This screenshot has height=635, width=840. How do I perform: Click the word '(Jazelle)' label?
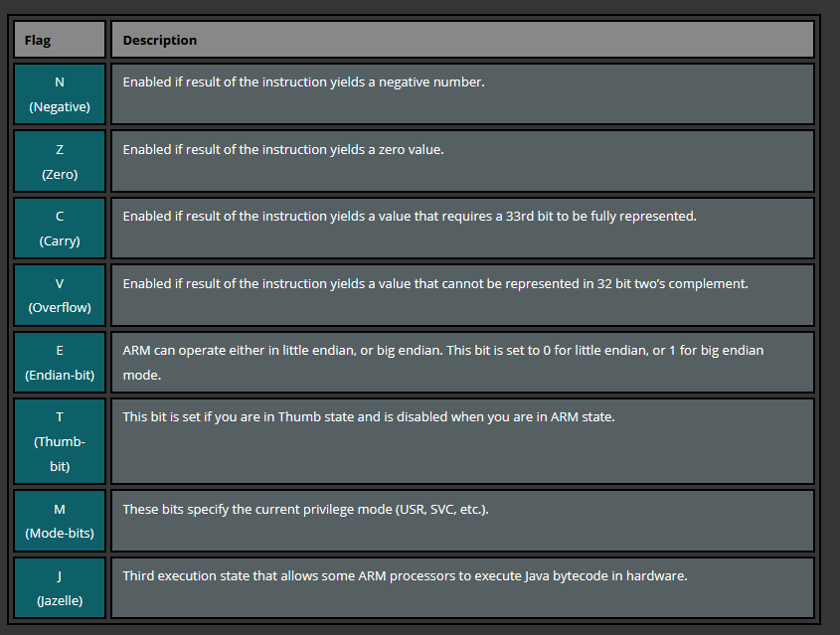coord(60,600)
